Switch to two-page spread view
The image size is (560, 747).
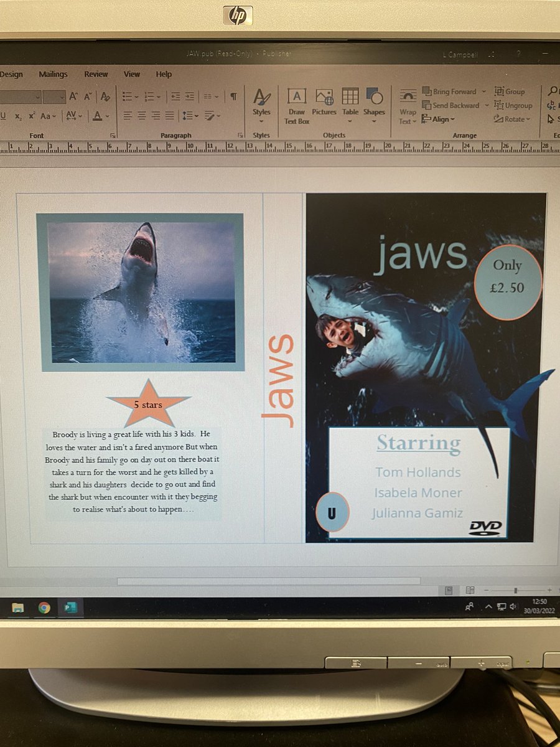click(x=470, y=590)
